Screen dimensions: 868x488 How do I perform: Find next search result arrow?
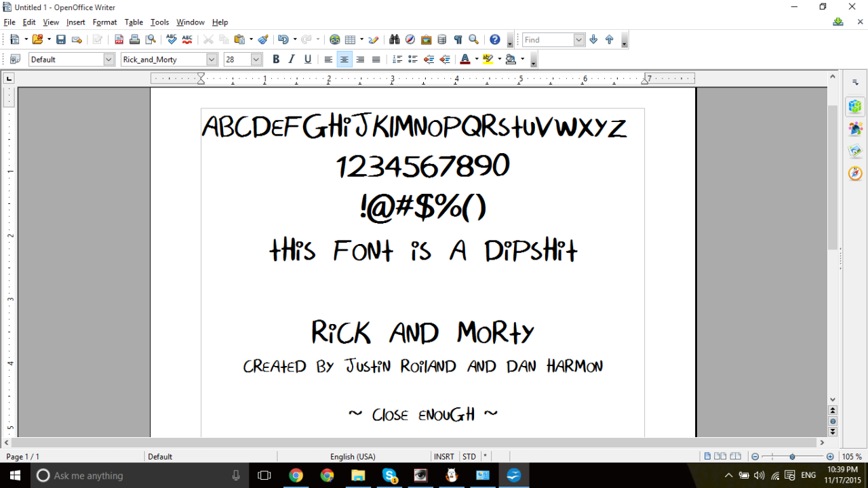(x=593, y=40)
